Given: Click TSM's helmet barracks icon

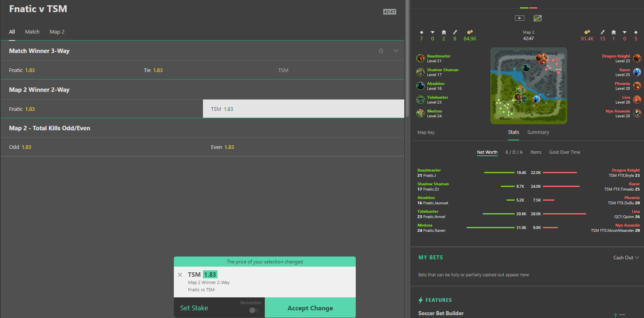Looking at the screenshot, I should point(614,32).
